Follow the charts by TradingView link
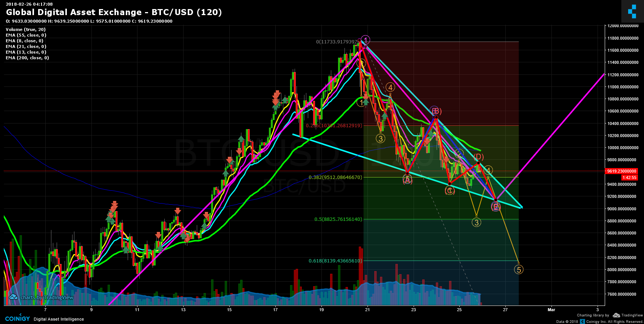 [x=47, y=298]
